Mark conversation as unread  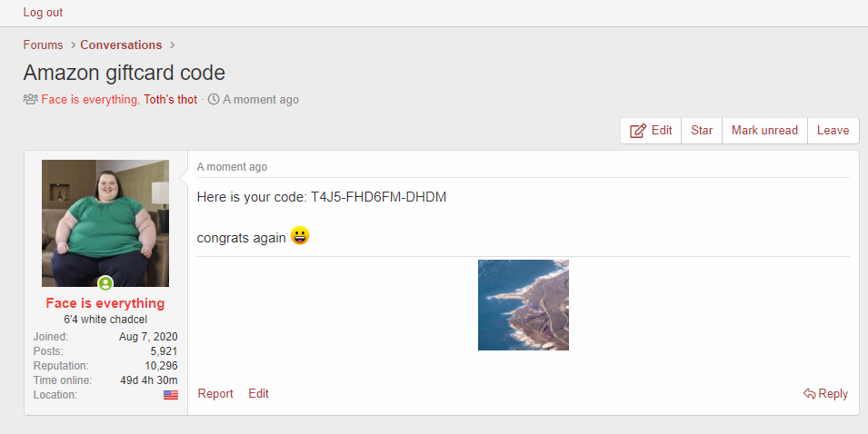point(764,131)
